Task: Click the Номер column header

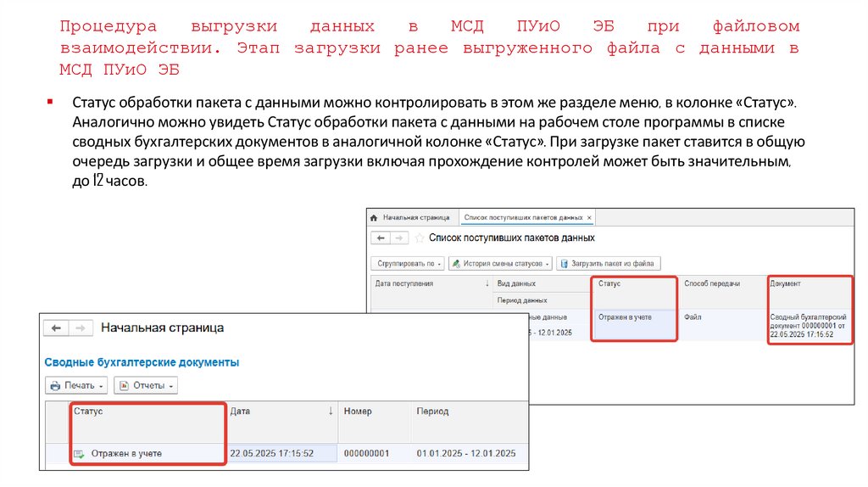Action: pos(374,422)
